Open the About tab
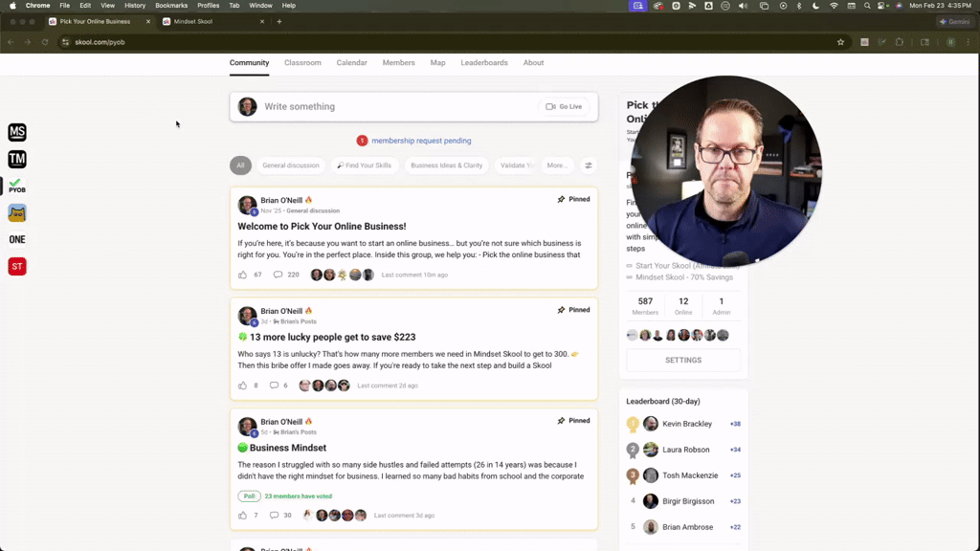 [x=533, y=62]
